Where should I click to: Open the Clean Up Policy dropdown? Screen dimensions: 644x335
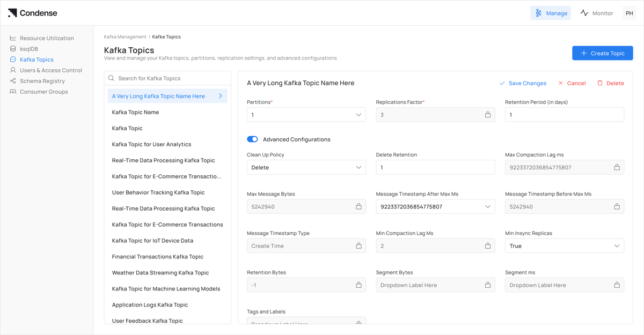coord(306,167)
